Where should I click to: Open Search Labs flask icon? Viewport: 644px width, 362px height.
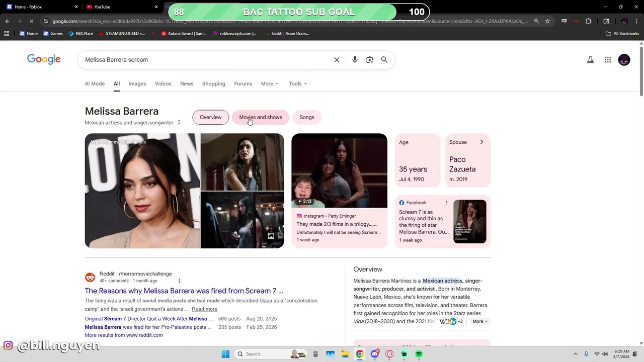click(x=590, y=60)
